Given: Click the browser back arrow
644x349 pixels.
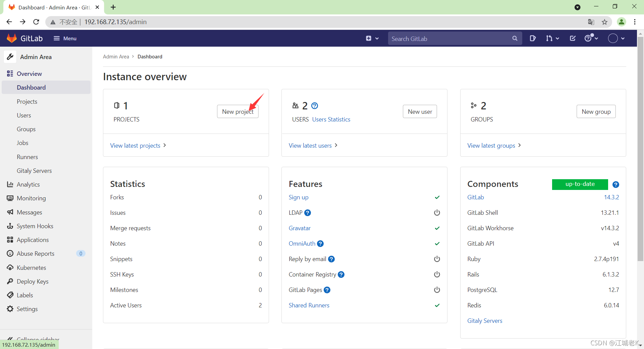Looking at the screenshot, I should coord(9,22).
